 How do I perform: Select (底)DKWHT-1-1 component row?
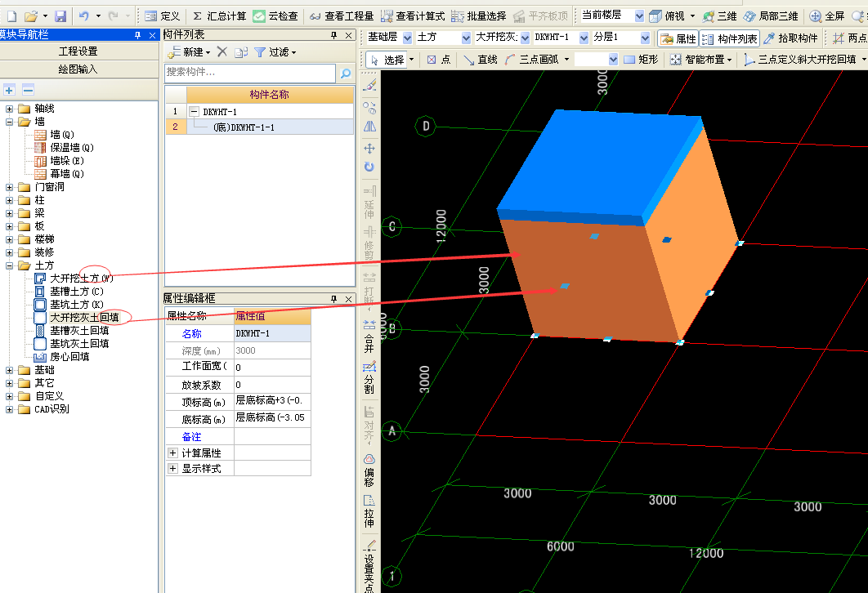(260, 127)
